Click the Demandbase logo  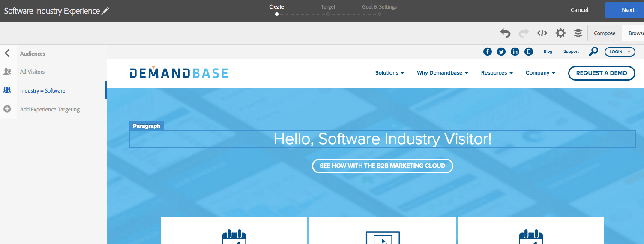[179, 73]
